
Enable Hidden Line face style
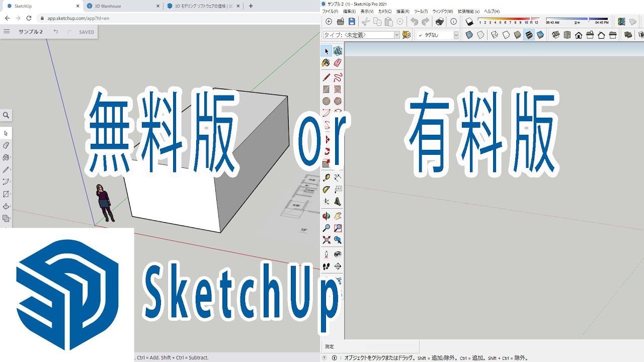point(506,35)
